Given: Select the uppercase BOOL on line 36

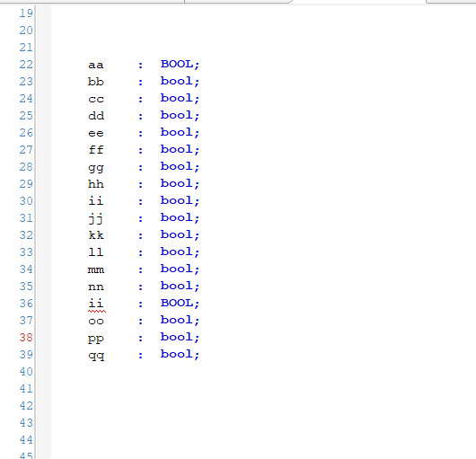Looking at the screenshot, I should pos(177,303).
